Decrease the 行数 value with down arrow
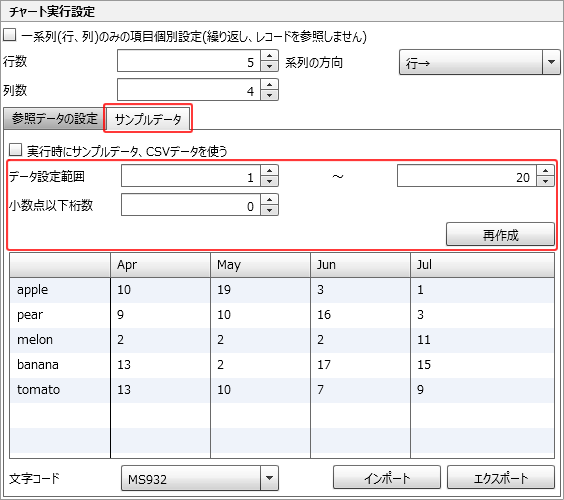Image resolution: width=564 pixels, height=500 pixels. point(269,66)
